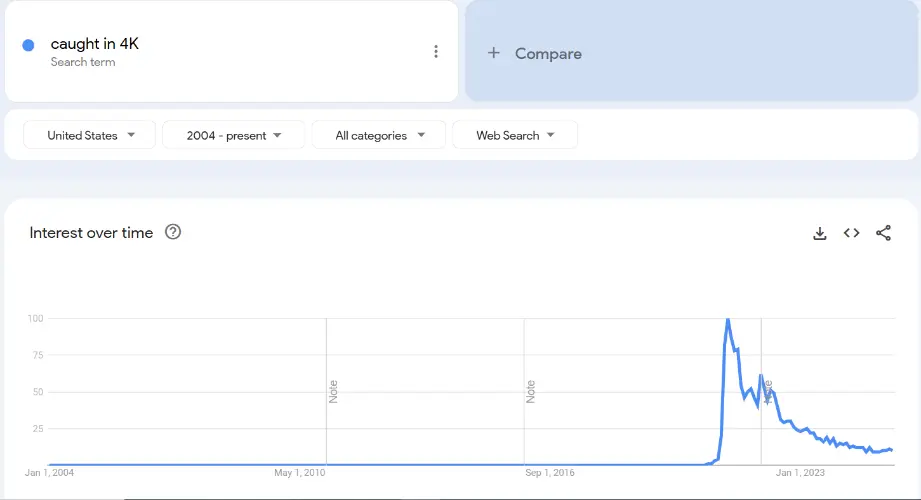This screenshot has width=921, height=500.
Task: Share the Interest over time chart
Action: click(x=883, y=233)
